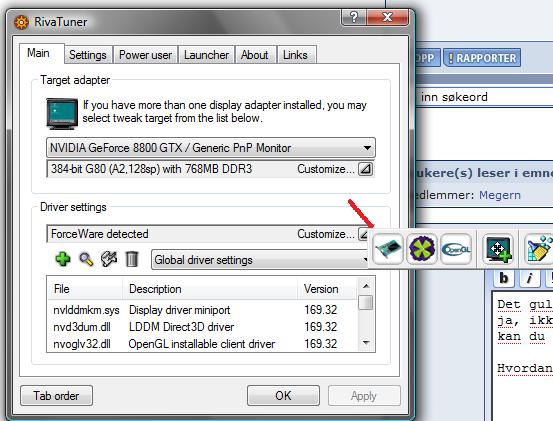553x421 pixels.
Task: Click the Apply button
Action: pos(364,396)
